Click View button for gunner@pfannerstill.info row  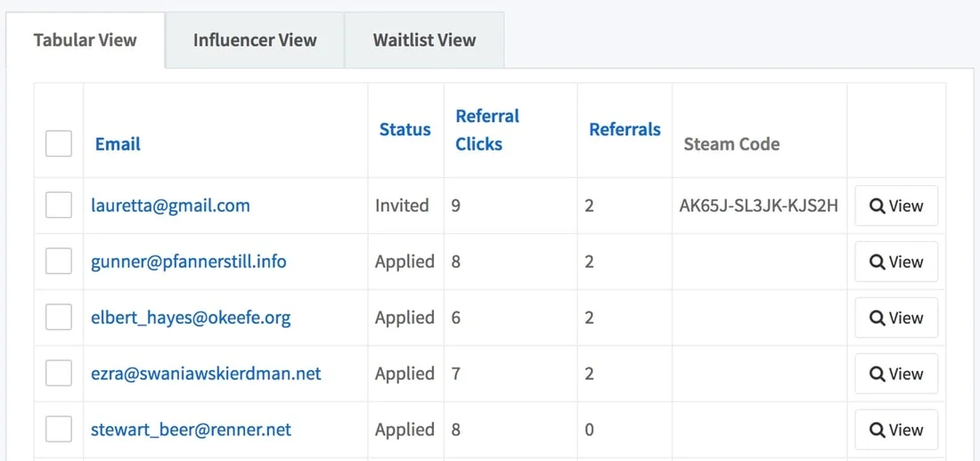[x=895, y=262]
